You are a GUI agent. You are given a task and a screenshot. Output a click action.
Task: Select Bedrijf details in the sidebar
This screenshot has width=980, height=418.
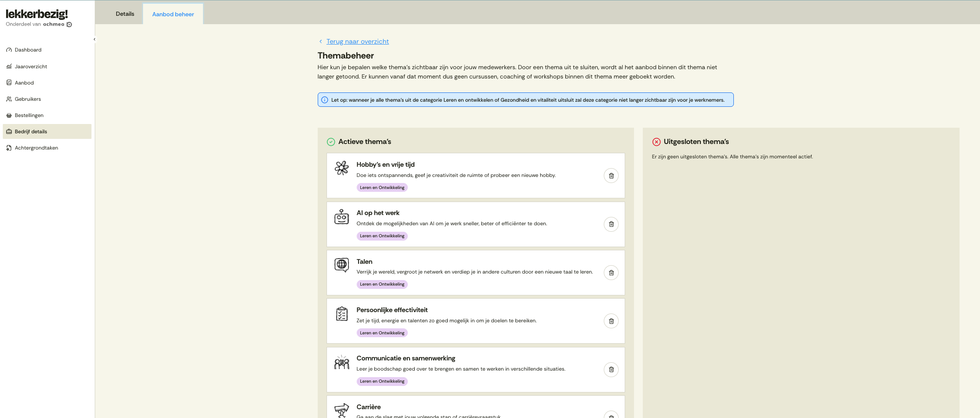point(47,131)
